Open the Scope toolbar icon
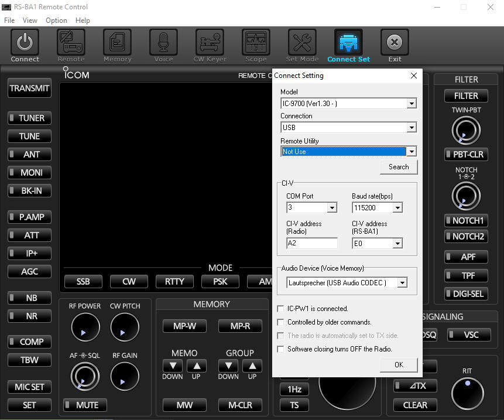504x420 pixels. [x=256, y=42]
